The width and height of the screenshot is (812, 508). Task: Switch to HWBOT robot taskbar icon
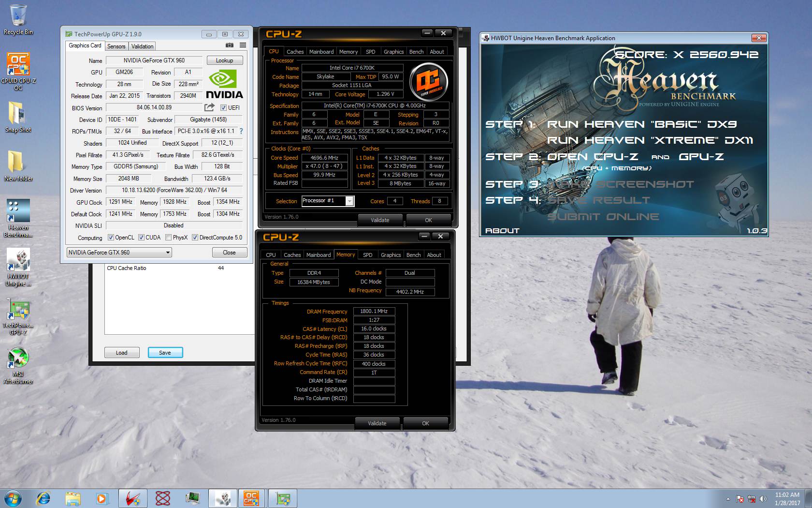223,498
